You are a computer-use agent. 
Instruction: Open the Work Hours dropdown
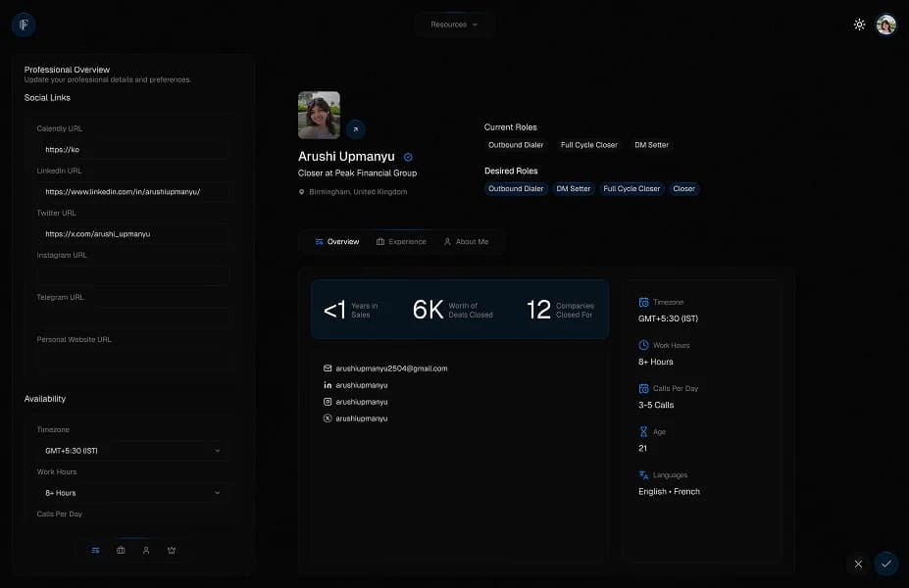coord(132,493)
